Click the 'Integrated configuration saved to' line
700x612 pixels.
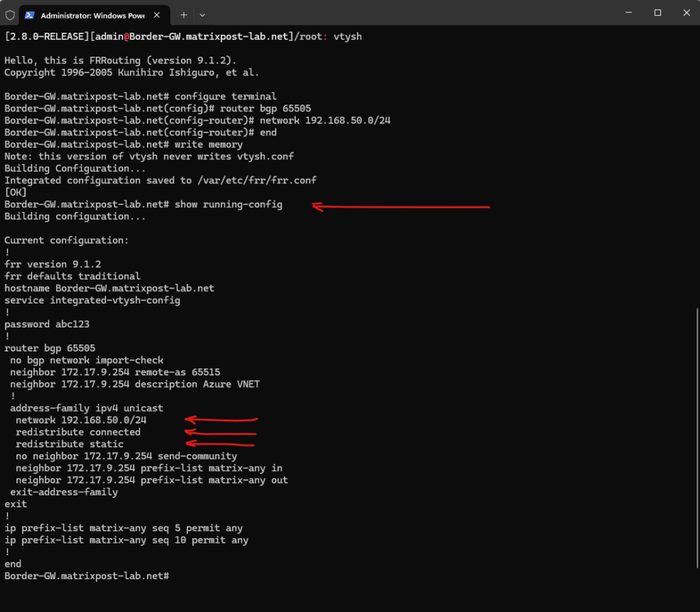(x=160, y=181)
